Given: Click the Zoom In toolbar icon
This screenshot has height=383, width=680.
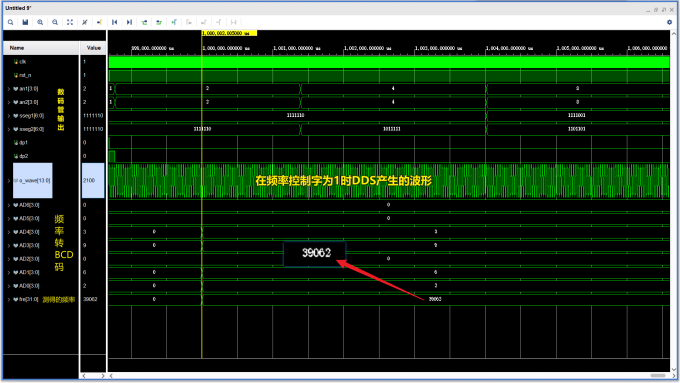Looking at the screenshot, I should (40, 22).
